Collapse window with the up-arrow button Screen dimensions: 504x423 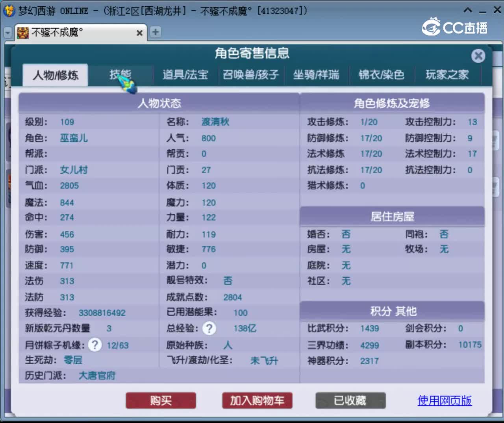[468, 10]
